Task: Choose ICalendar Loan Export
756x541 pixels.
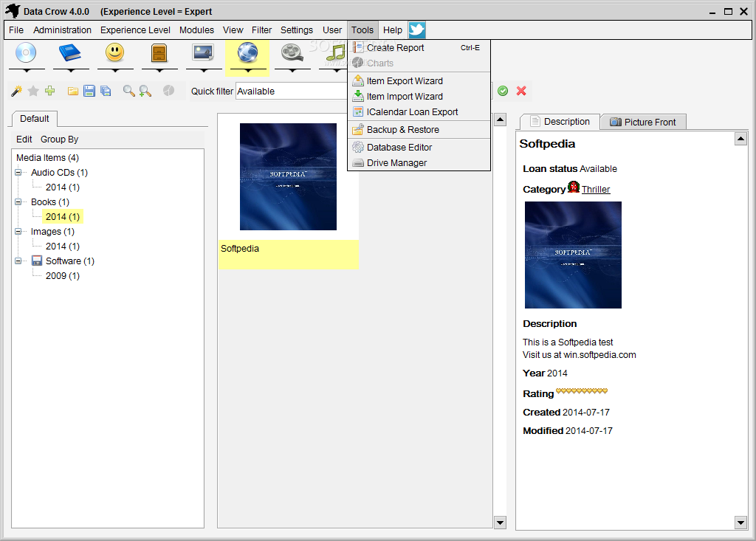Action: (x=419, y=112)
